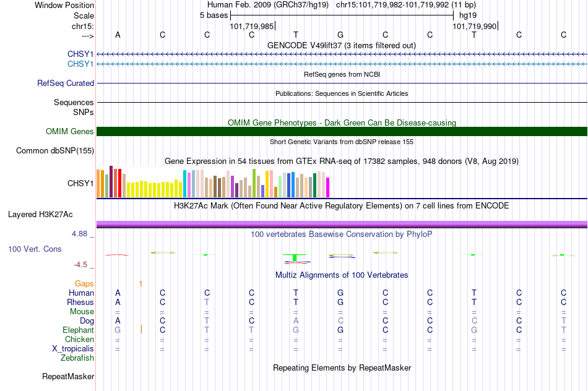Select the Zebrafish species label

(77, 358)
